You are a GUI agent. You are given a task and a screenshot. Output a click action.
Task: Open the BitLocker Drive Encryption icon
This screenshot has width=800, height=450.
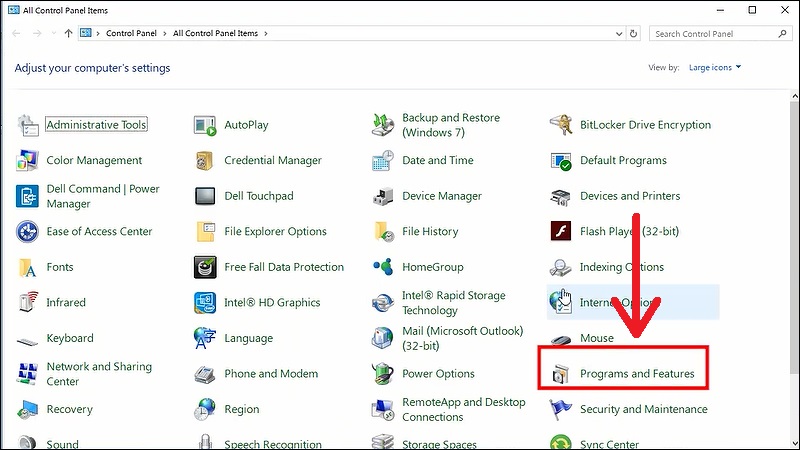point(561,125)
